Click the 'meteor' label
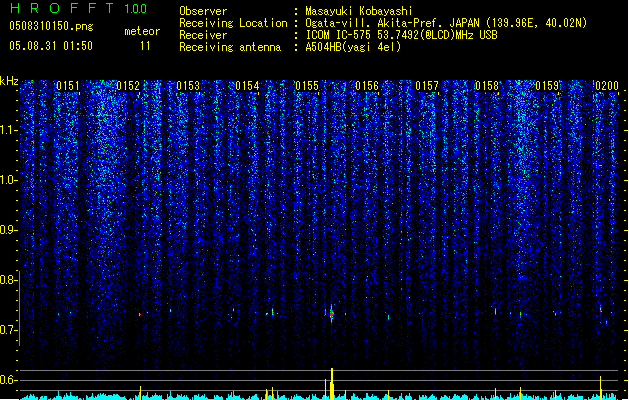 [x=142, y=31]
